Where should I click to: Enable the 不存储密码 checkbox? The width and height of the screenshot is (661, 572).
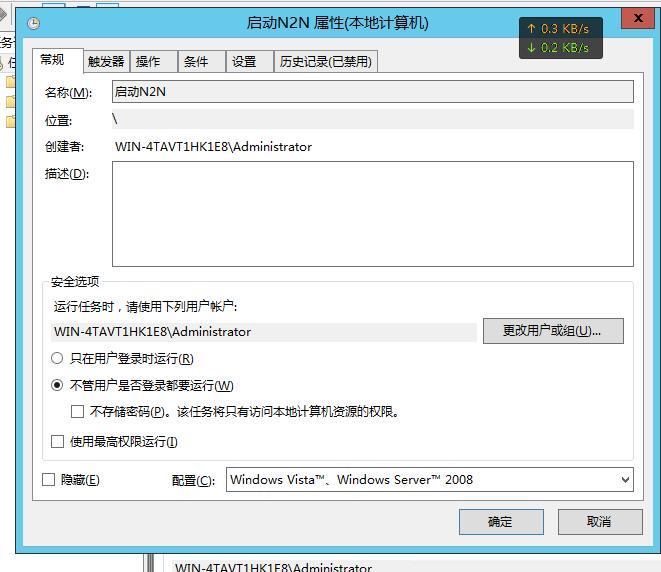pyautogui.click(x=78, y=411)
